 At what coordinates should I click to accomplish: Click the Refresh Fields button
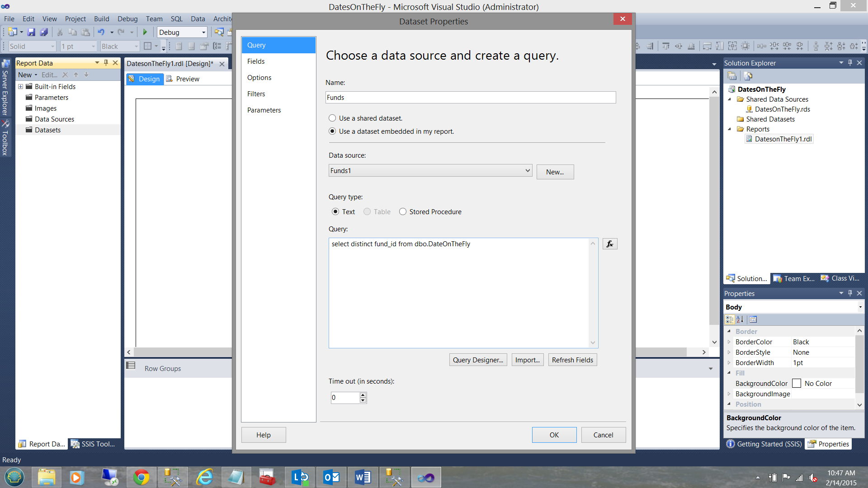572,360
